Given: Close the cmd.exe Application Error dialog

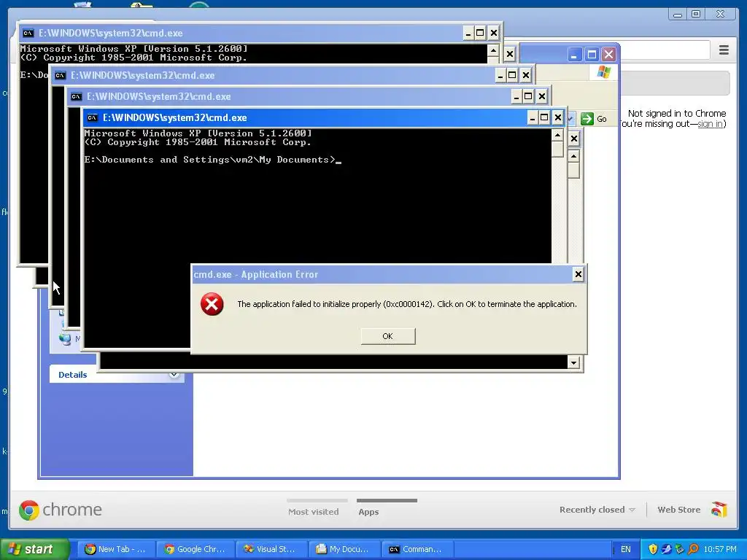Looking at the screenshot, I should [x=578, y=274].
